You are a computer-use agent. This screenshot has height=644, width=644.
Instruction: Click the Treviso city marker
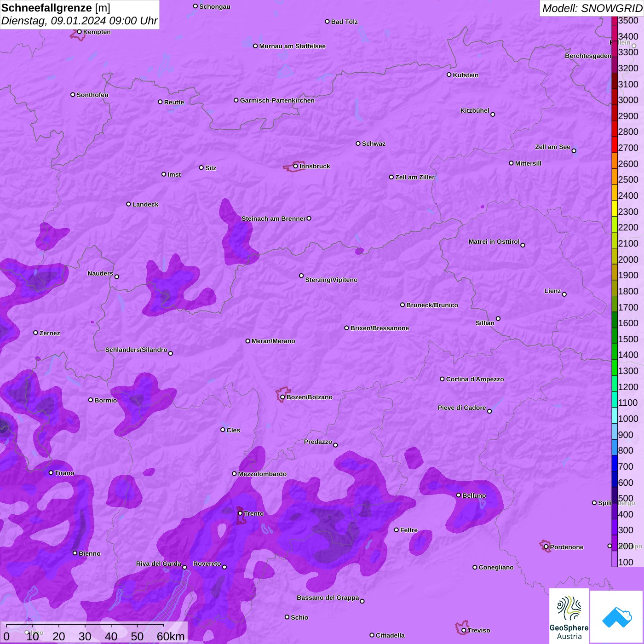464,630
